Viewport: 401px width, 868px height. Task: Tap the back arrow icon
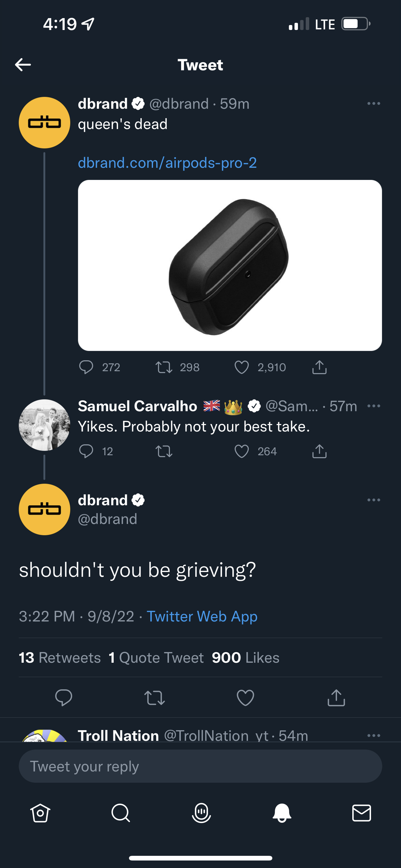pos(23,65)
